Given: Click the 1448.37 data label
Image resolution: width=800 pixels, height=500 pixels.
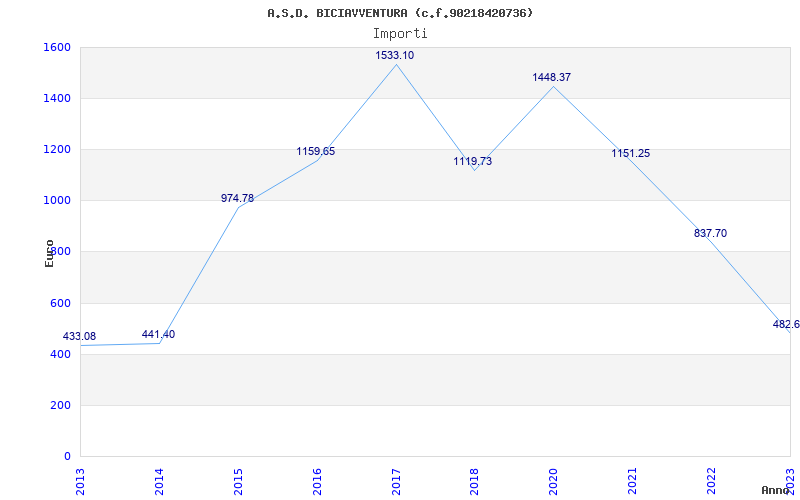Looking at the screenshot, I should (552, 77).
